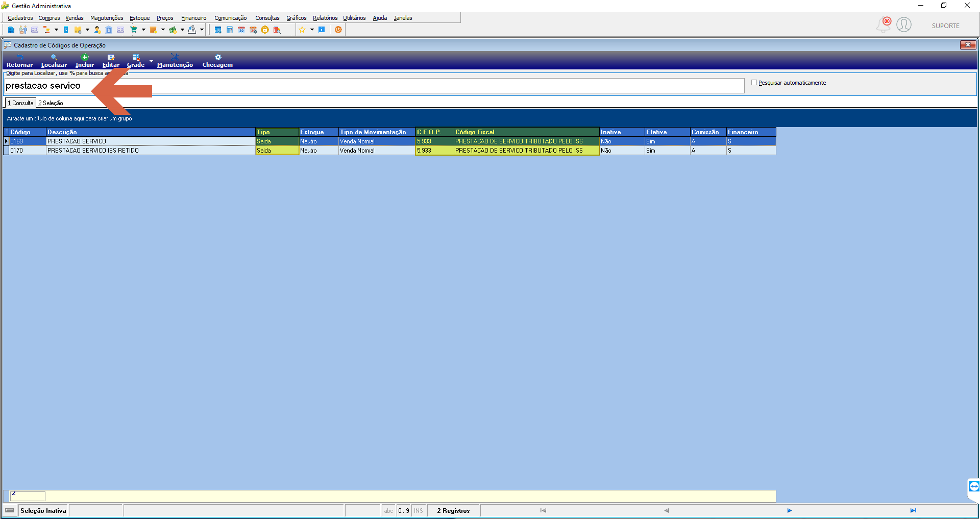980x519 pixels.
Task: Expand dropdown next to puzzle-piece icon
Action: [87, 30]
